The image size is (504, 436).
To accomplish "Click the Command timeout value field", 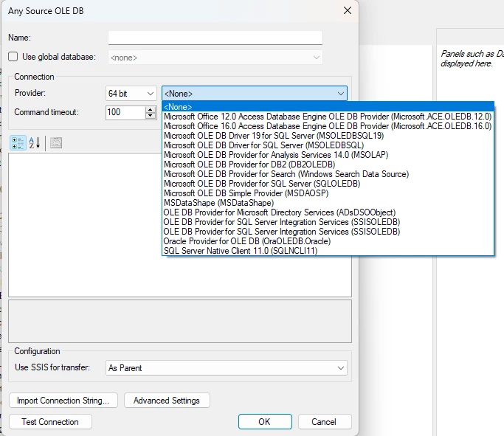I will pyautogui.click(x=125, y=112).
